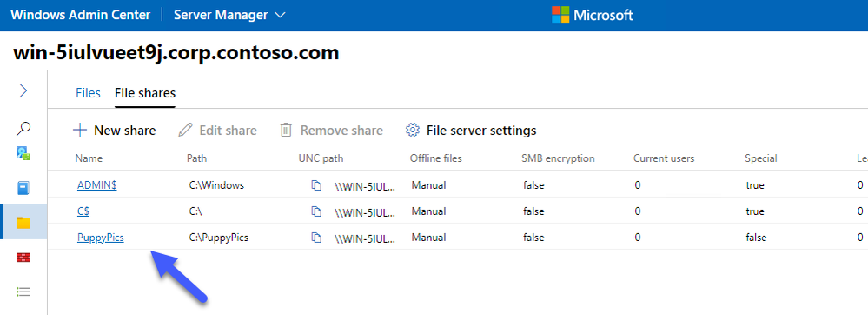Click Remove share trash button

[332, 131]
